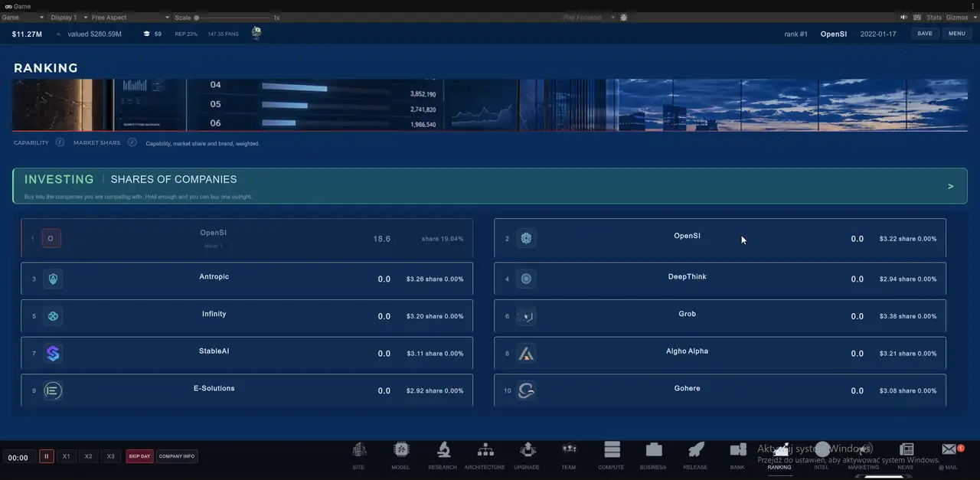980x480 pixels.
Task: Open the Business briefcase icon
Action: pyautogui.click(x=653, y=450)
